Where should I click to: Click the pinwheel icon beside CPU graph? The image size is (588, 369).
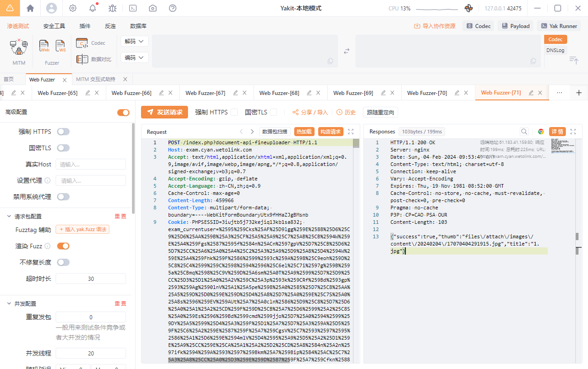(469, 8)
